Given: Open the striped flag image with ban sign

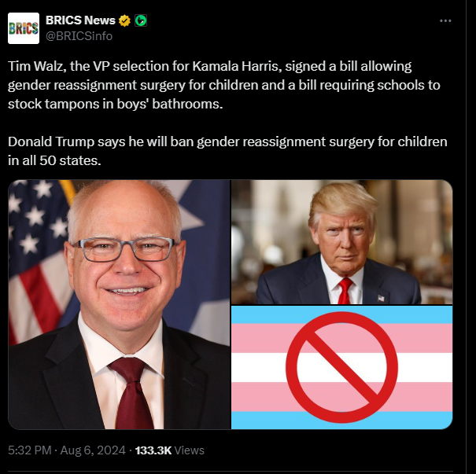Looking at the screenshot, I should coord(341,367).
